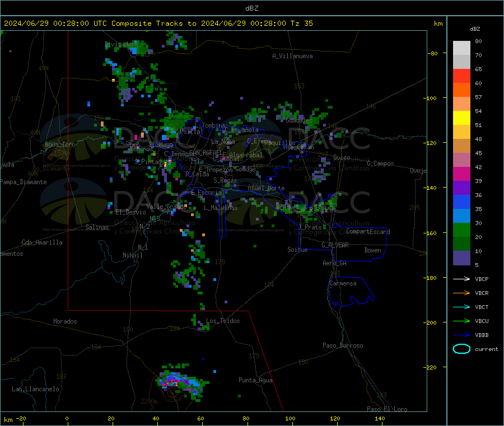Select the light blue legend swatch
The width and height of the screenshot is (504, 426).
pyautogui.click(x=461, y=216)
